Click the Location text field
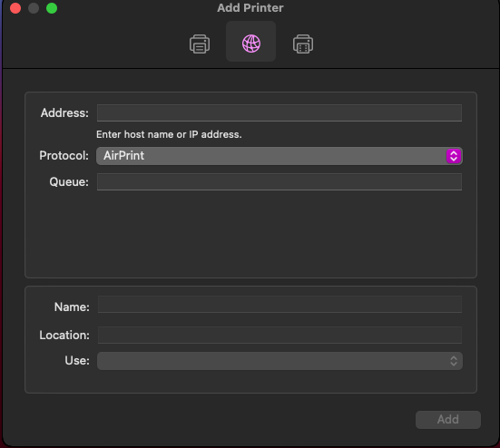This screenshot has width=500, height=448. [279, 335]
